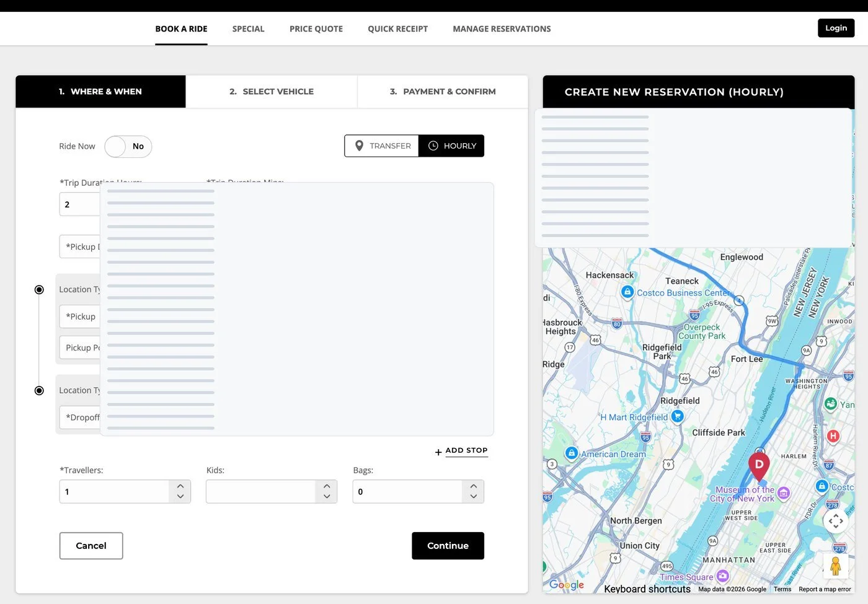Open Museum of the City of New York pin
This screenshot has height=604, width=868.
tap(784, 493)
